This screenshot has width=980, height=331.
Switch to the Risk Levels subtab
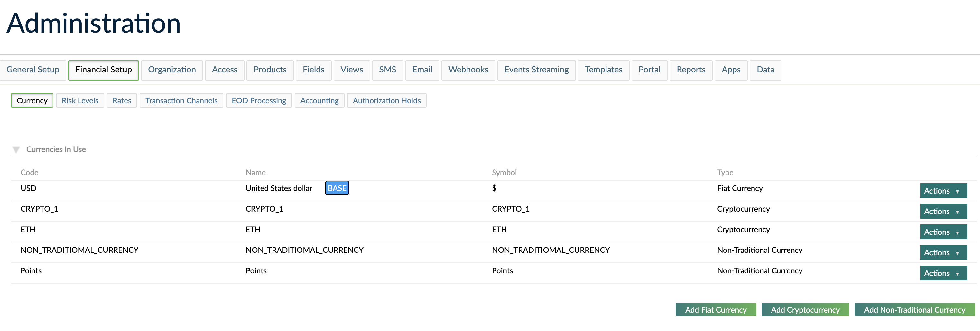80,100
